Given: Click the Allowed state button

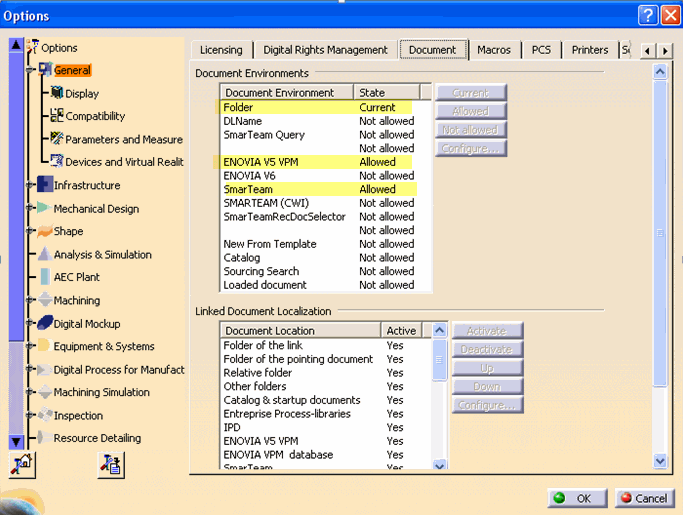Looking at the screenshot, I should (470, 111).
